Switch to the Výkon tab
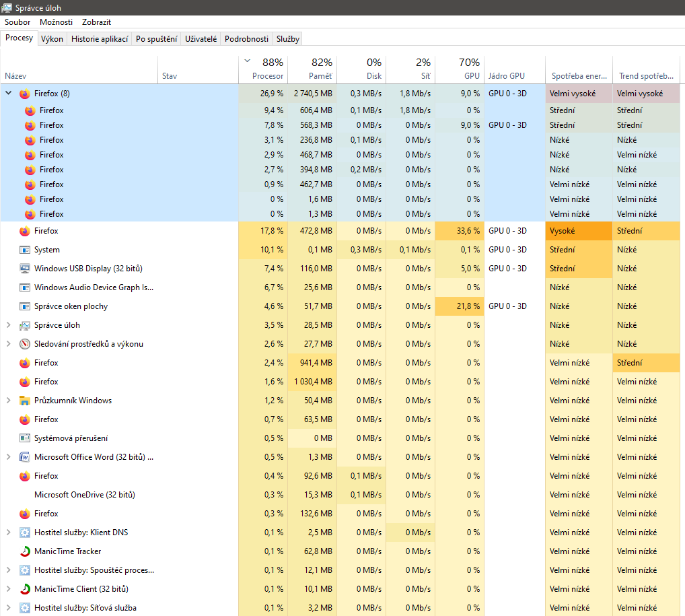Screen dimensions: 685x616 point(52,39)
